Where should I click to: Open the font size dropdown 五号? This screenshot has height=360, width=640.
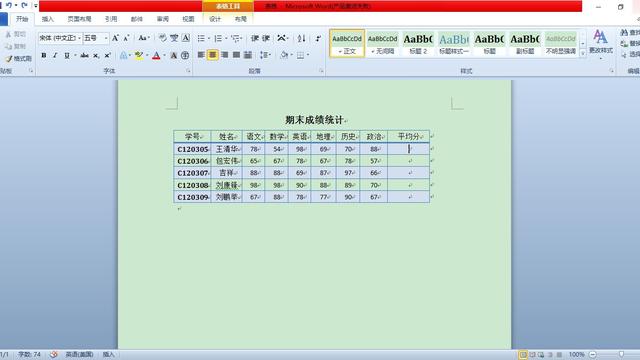coord(106,38)
